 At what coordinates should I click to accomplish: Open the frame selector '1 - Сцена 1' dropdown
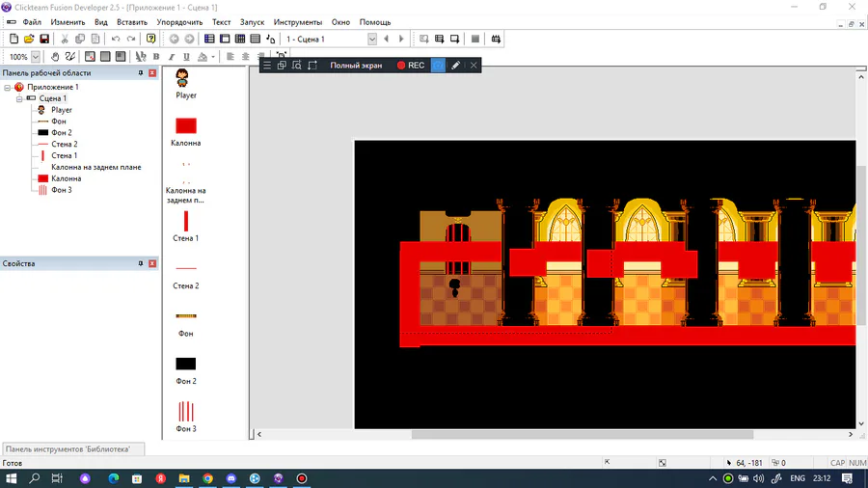[372, 39]
